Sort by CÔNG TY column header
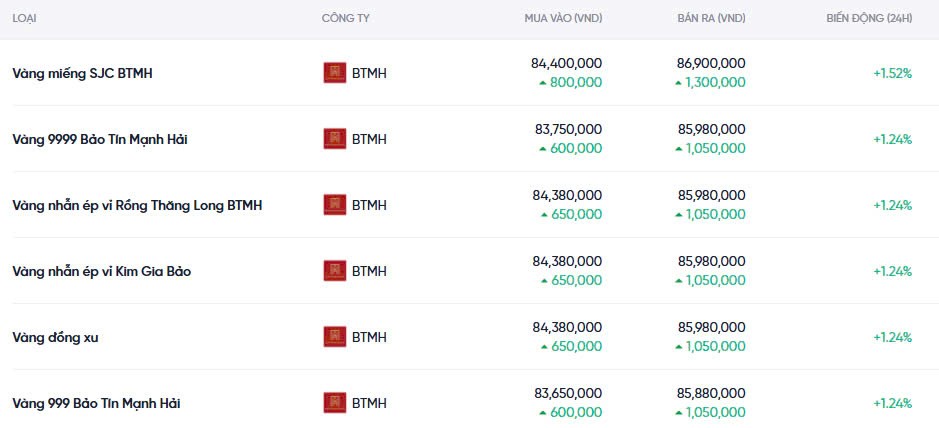Viewport: 939px width, 428px height. (346, 19)
